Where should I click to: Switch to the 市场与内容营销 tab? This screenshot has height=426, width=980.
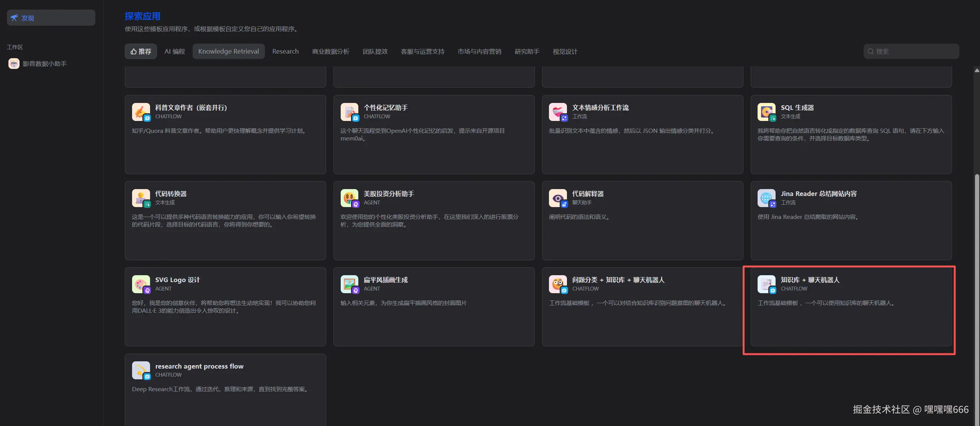tap(479, 51)
